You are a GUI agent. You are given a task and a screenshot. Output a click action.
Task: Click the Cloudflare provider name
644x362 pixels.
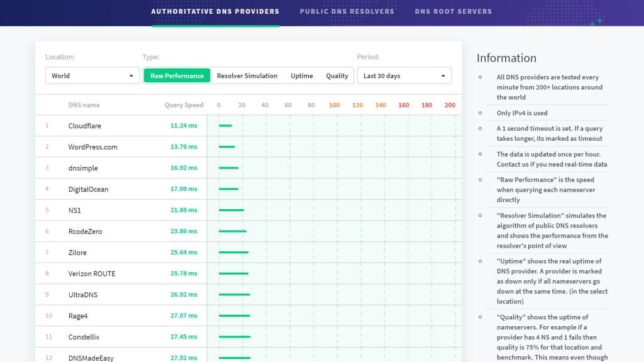click(85, 126)
